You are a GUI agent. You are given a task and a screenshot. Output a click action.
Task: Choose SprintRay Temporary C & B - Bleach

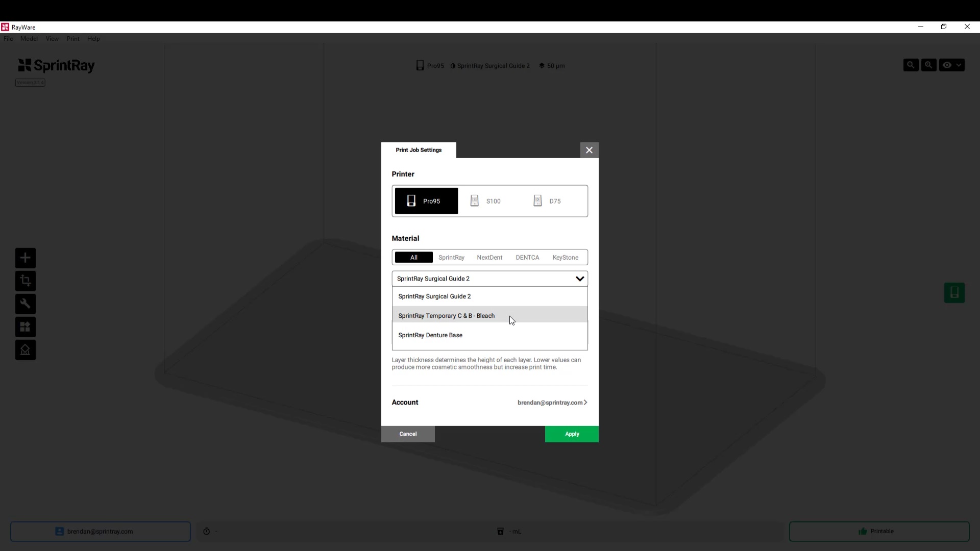pos(489,315)
